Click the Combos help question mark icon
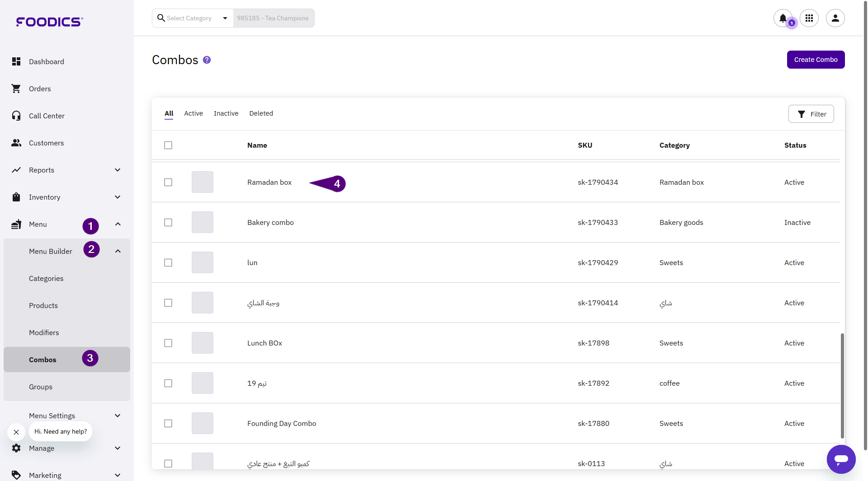The height and width of the screenshot is (481, 868). 207,60
